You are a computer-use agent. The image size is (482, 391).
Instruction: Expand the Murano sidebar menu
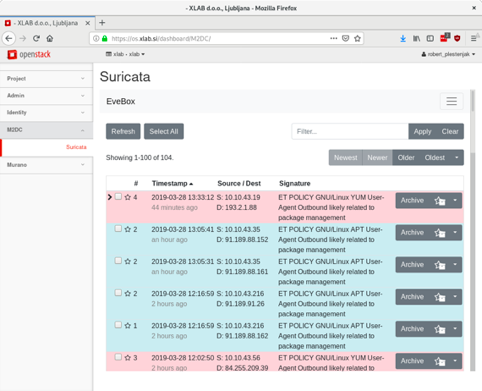coord(46,165)
